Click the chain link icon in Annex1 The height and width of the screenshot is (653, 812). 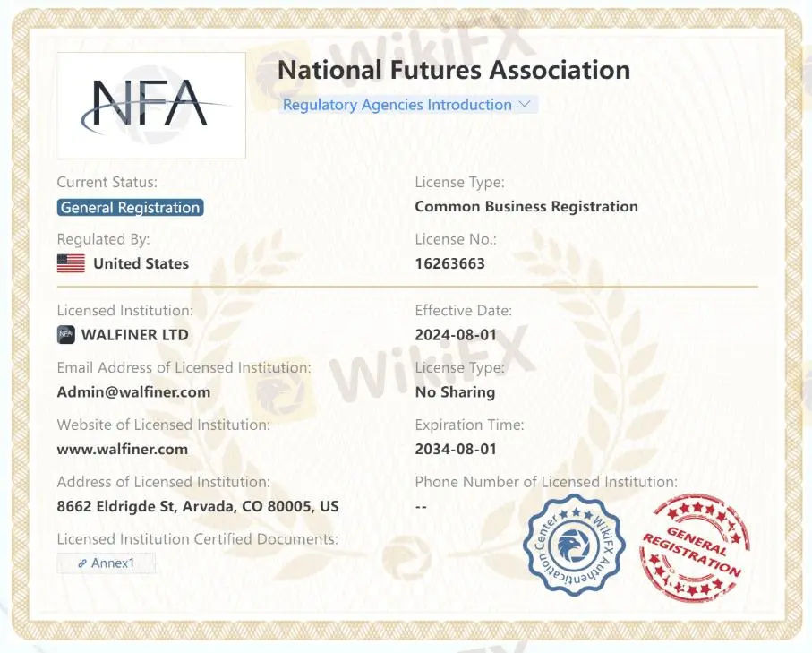point(82,563)
